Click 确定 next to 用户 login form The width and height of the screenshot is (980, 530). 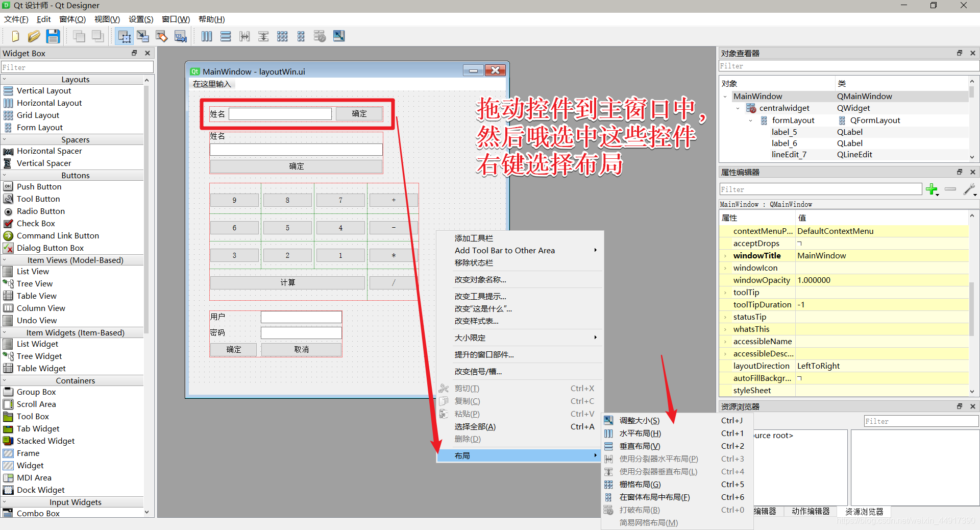[234, 350]
